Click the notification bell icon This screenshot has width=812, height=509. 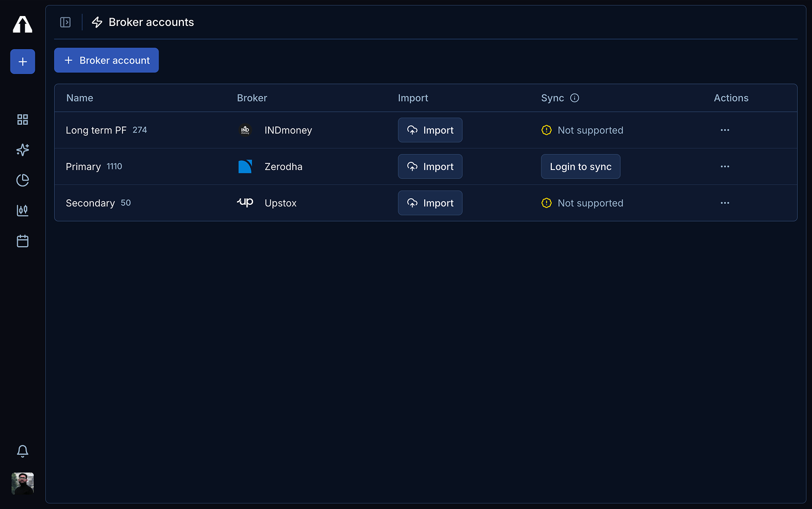[x=22, y=451]
